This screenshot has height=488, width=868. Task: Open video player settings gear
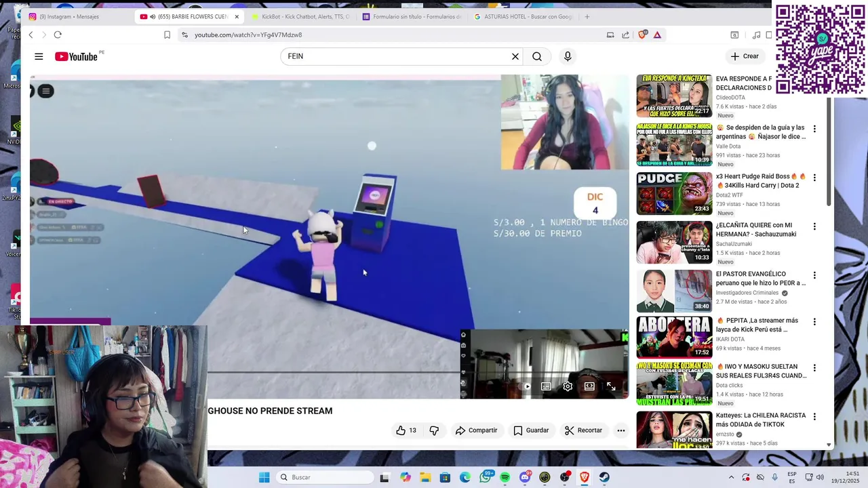pyautogui.click(x=568, y=386)
